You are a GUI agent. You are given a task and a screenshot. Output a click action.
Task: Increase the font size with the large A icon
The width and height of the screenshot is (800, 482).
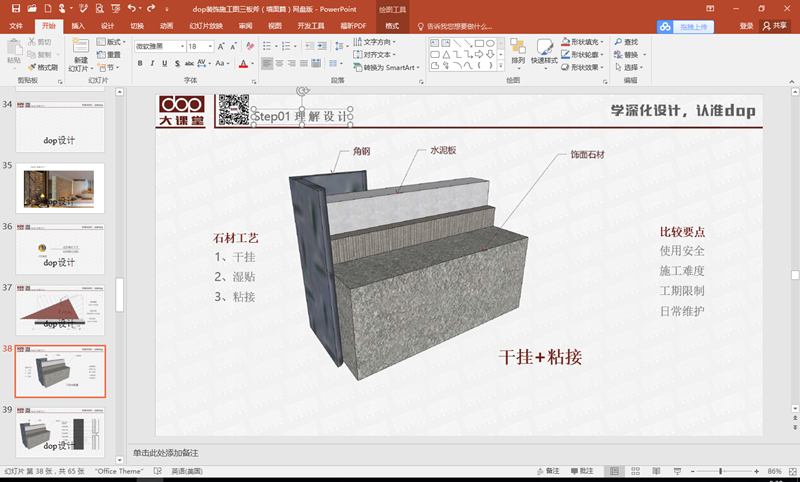[221, 46]
